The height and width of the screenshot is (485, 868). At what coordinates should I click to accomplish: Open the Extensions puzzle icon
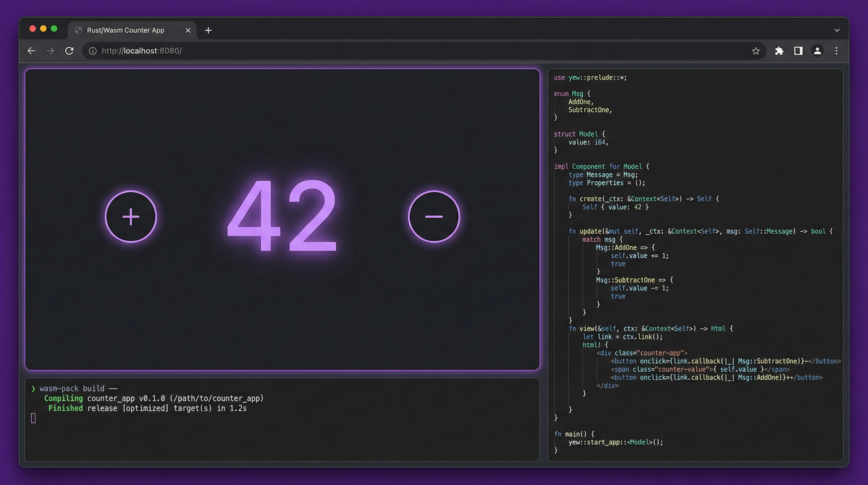(x=779, y=51)
